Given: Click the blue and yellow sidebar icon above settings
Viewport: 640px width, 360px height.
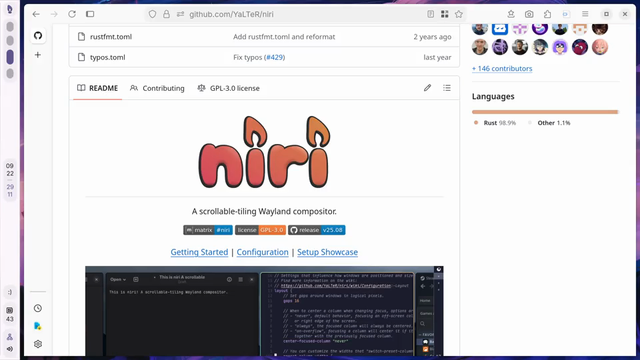Looking at the screenshot, I should [x=38, y=326].
